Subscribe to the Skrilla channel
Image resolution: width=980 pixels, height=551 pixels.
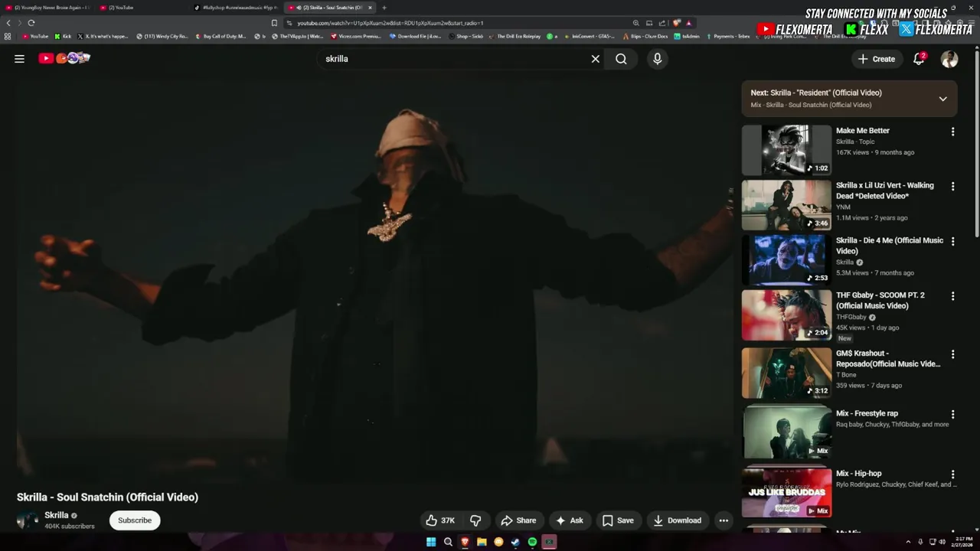(135, 520)
